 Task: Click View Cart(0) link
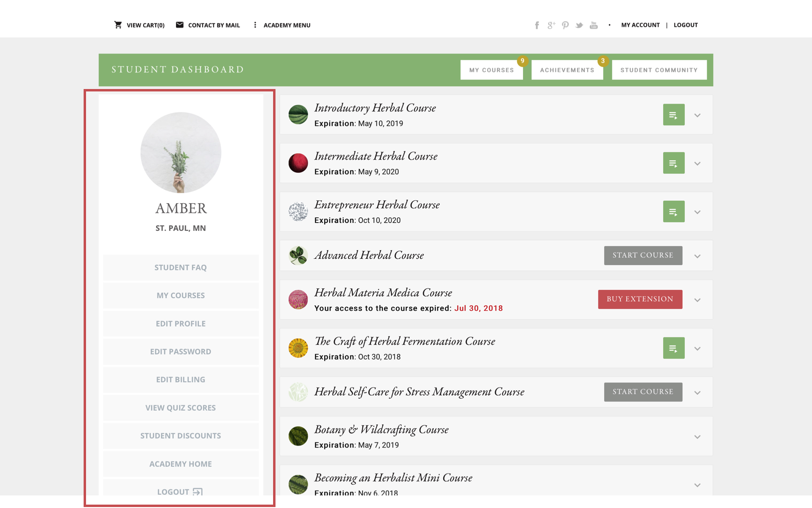click(145, 25)
